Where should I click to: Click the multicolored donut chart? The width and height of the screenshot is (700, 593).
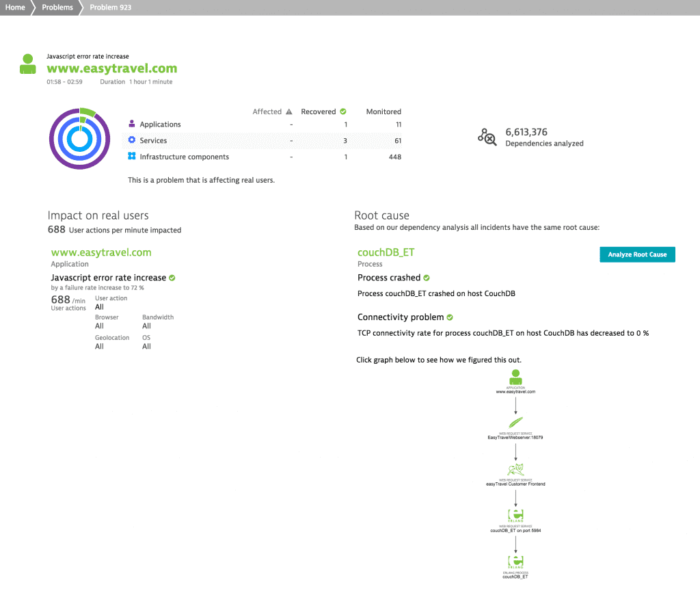point(79,138)
